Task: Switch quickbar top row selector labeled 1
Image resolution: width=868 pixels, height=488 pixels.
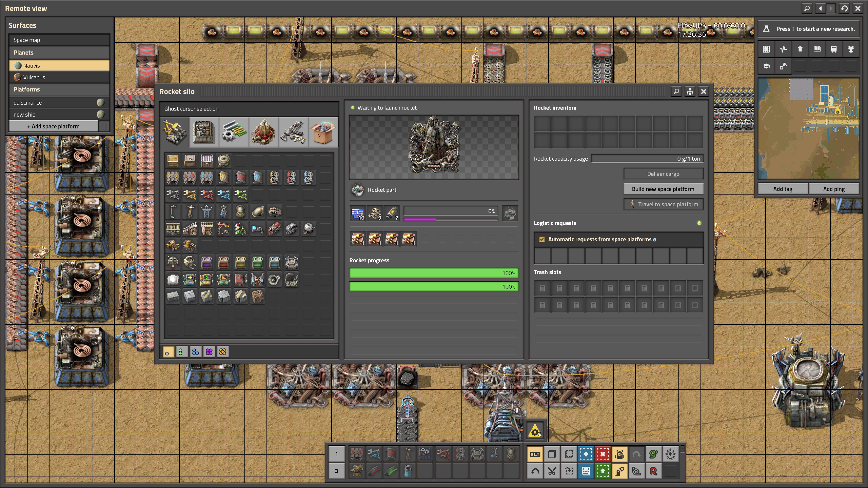Action: click(x=336, y=454)
